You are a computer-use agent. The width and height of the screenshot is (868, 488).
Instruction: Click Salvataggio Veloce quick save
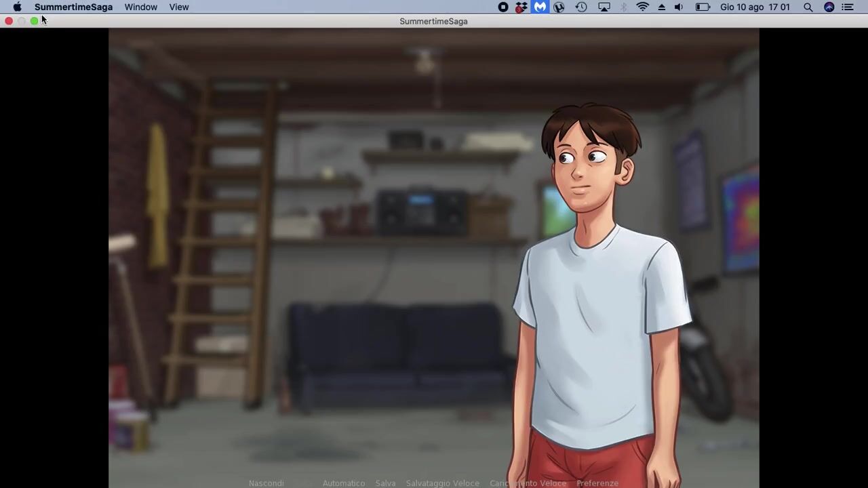pos(442,483)
